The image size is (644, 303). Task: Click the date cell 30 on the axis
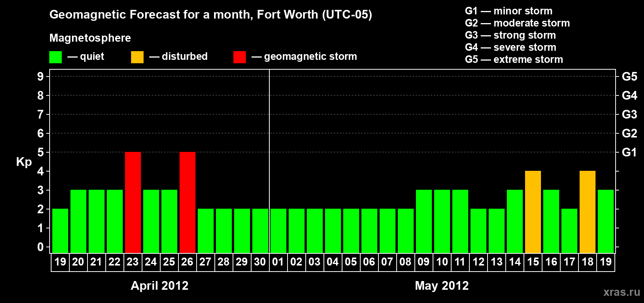pyautogui.click(x=260, y=262)
